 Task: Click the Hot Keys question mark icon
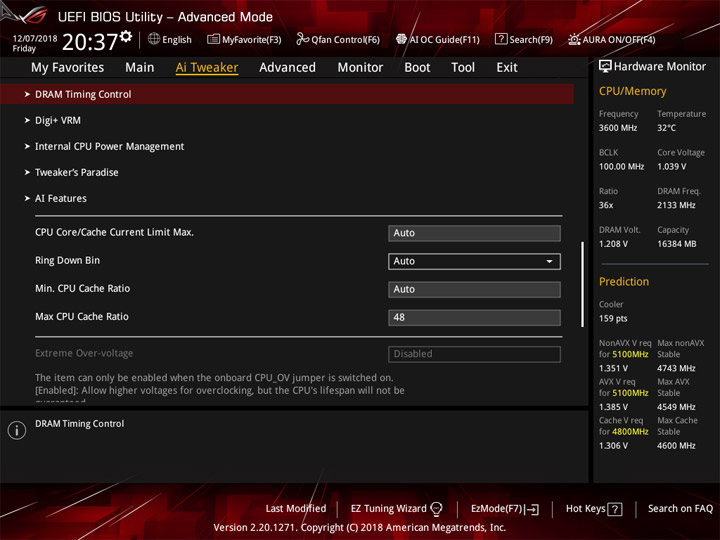click(x=615, y=509)
